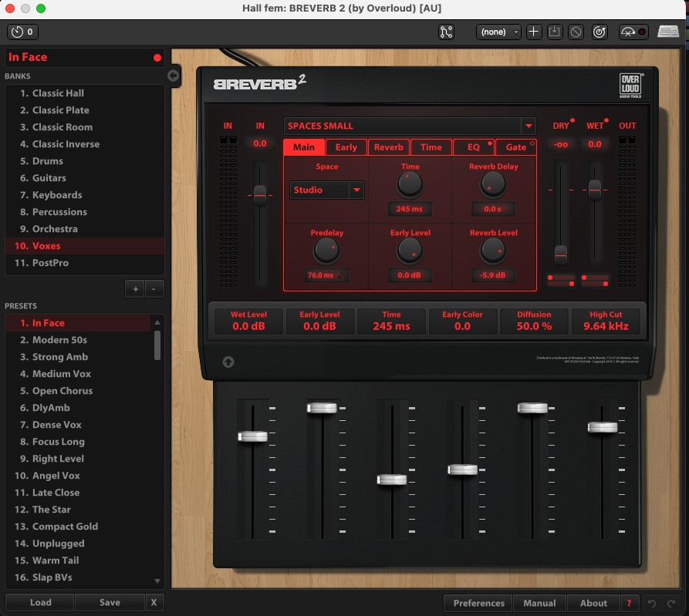The image size is (689, 616).
Task: Open the Manual
Action: (x=539, y=603)
